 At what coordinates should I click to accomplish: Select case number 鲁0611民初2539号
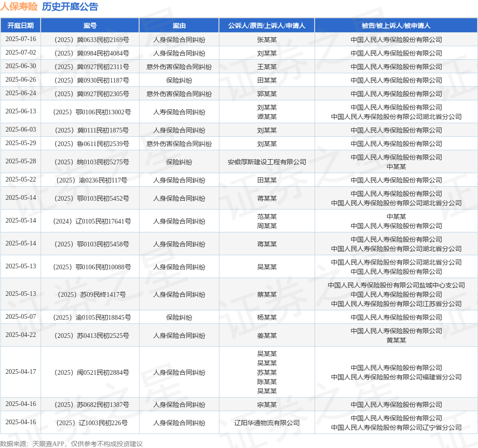point(92,144)
